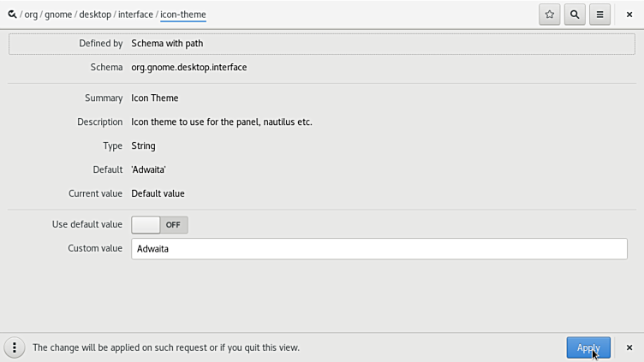The height and width of the screenshot is (362, 644).
Task: Click the search magnifier button in header
Action: point(575,15)
